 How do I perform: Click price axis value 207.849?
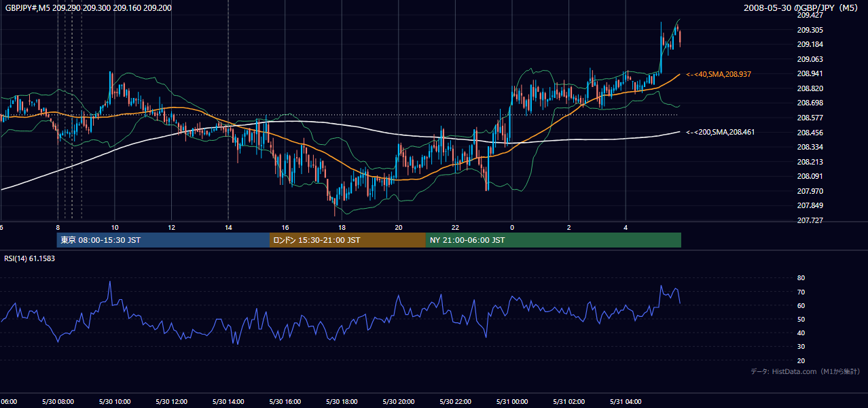click(x=810, y=205)
